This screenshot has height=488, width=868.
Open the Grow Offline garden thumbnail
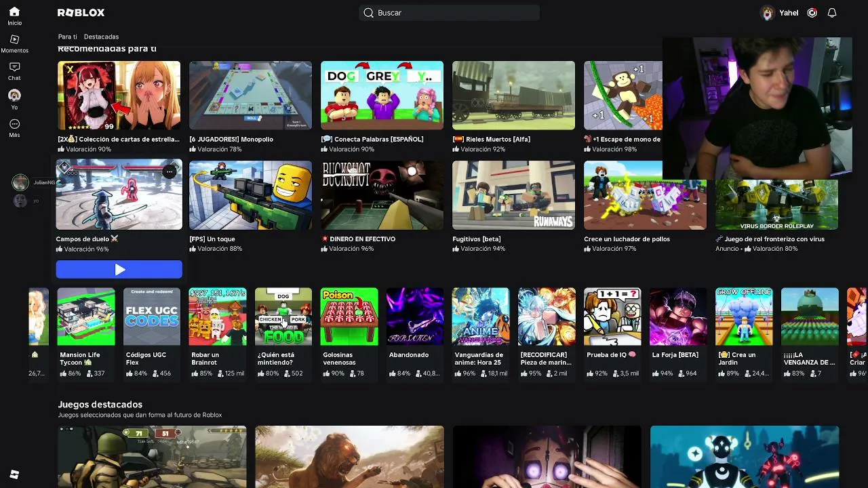(744, 317)
